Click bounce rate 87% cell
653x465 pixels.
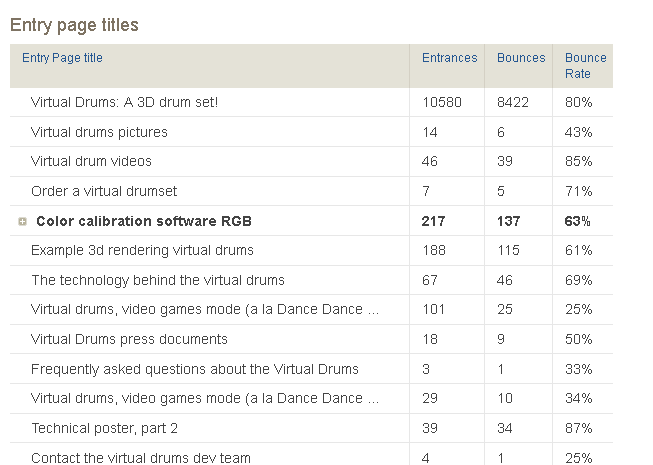[578, 428]
